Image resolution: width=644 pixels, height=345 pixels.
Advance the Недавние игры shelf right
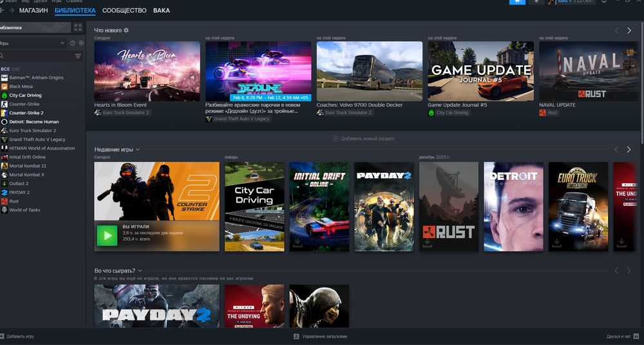coord(629,150)
